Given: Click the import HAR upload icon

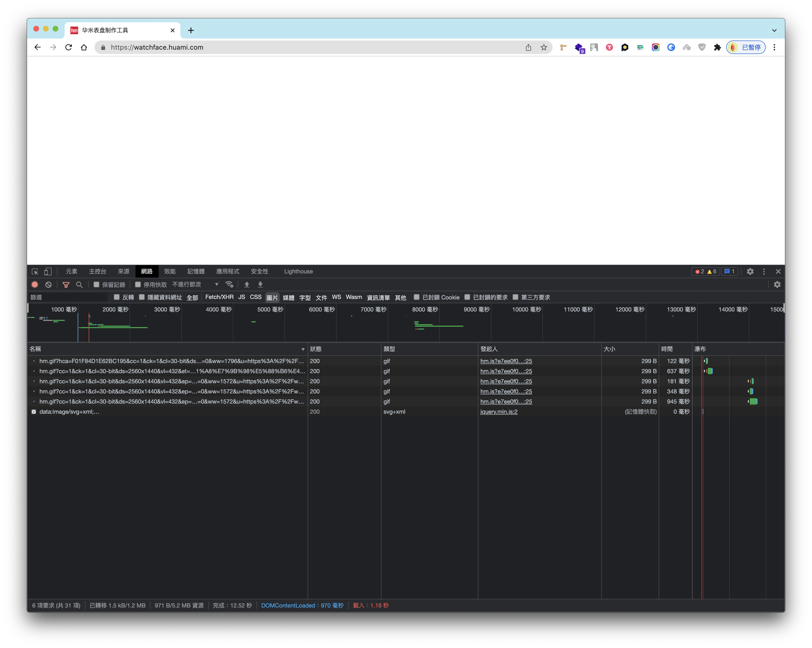Looking at the screenshot, I should tap(247, 285).
